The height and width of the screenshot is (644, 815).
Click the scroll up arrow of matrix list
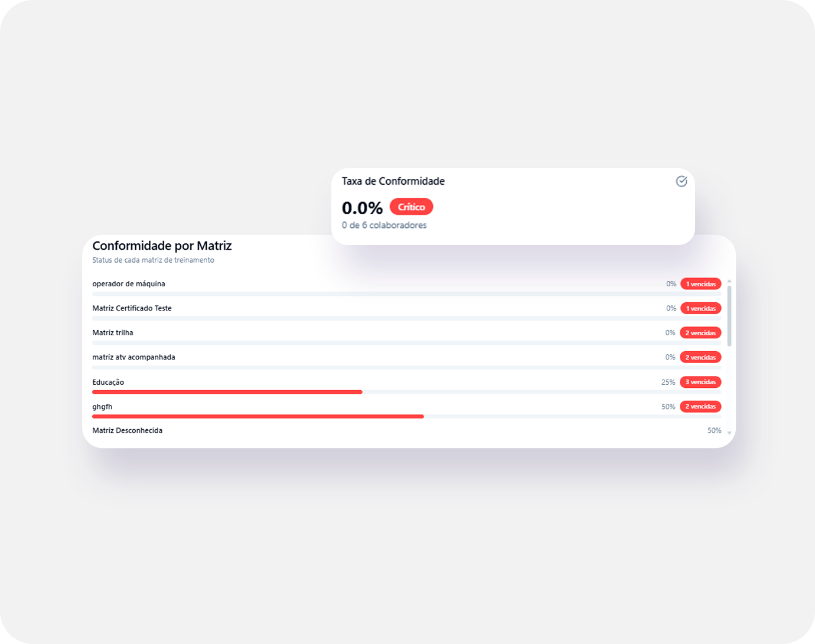point(729,281)
